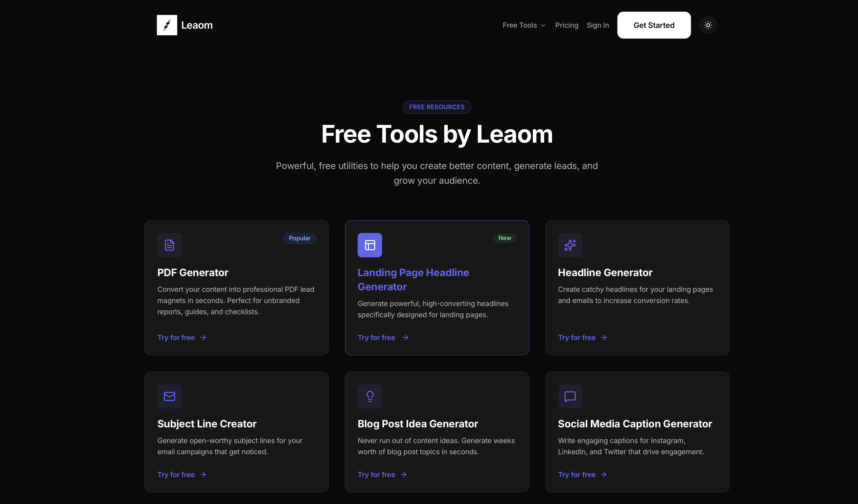Open Try for free under Headline Generator

(577, 338)
